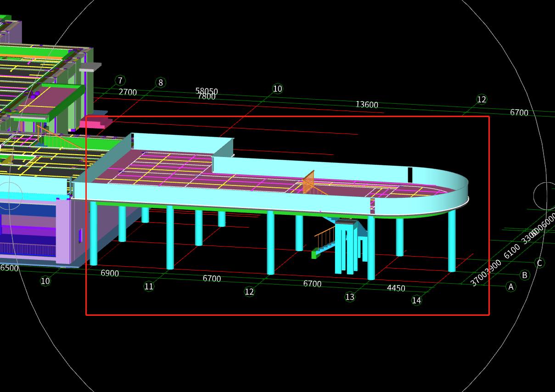Click the 7800 dimension label
Viewport: 555px width, 392px height.
(207, 97)
